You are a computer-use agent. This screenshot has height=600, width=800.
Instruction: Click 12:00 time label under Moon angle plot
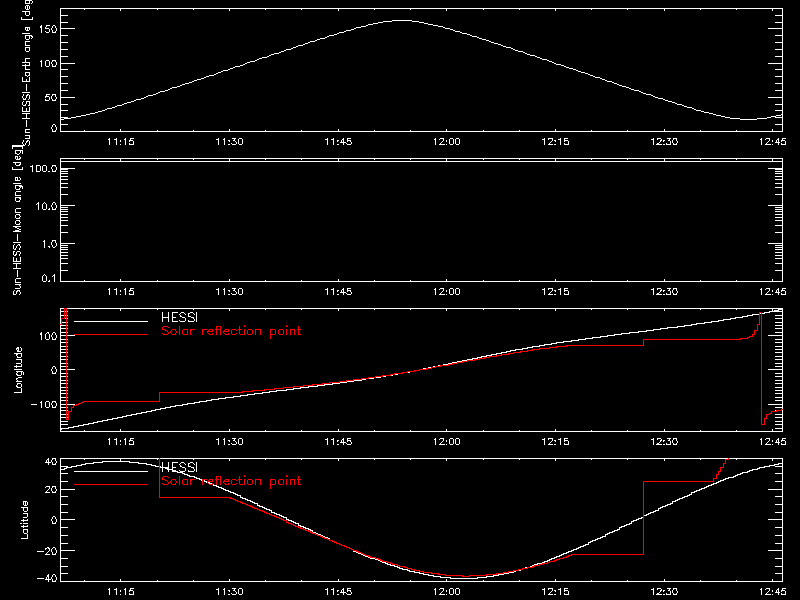(447, 291)
